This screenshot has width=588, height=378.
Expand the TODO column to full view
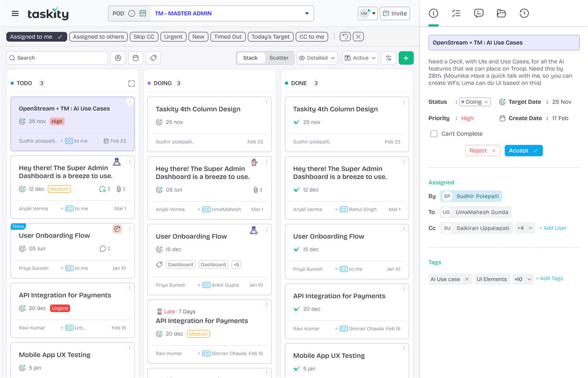[x=131, y=84]
